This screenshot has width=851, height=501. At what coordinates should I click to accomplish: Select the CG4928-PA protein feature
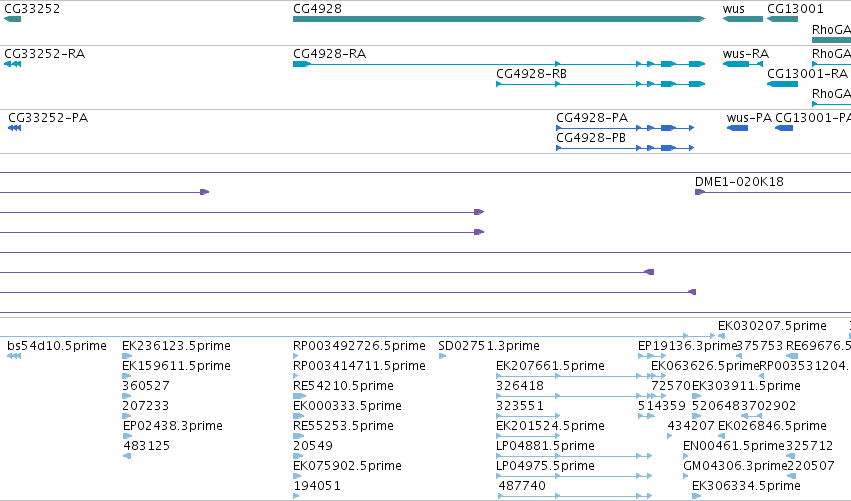(x=625, y=128)
